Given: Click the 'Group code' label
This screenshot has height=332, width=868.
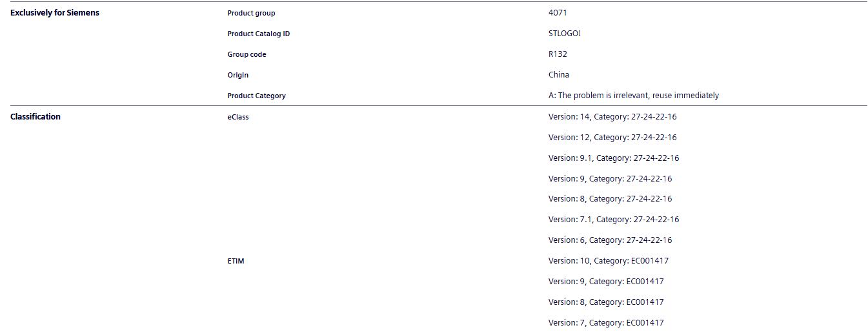Looking at the screenshot, I should tap(247, 54).
